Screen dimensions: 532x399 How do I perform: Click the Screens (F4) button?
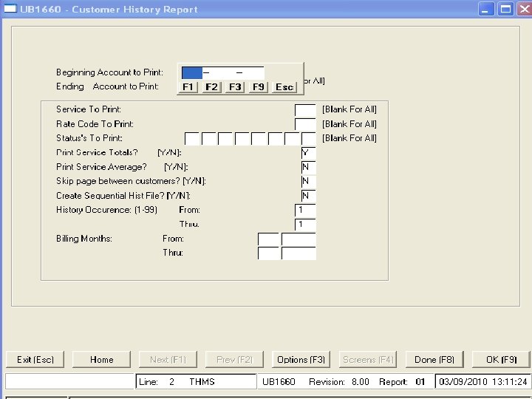(368, 360)
